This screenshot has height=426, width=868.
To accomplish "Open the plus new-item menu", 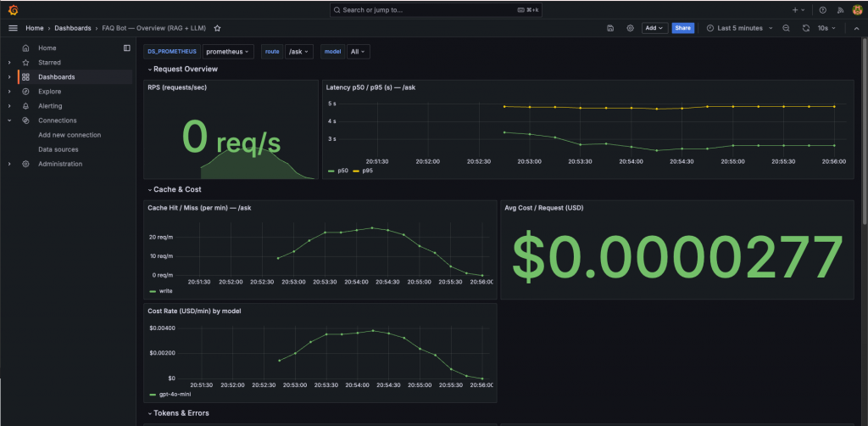I will pos(800,10).
